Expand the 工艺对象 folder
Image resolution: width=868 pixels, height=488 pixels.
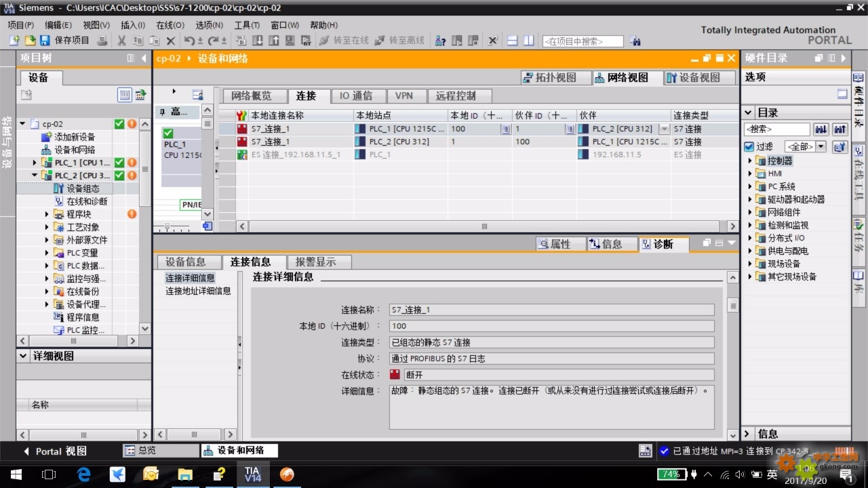point(47,227)
